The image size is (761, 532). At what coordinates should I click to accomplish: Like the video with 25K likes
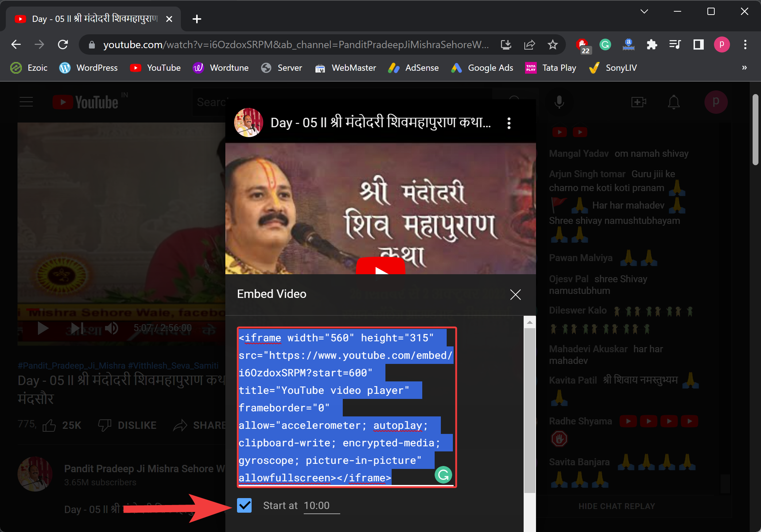62,425
